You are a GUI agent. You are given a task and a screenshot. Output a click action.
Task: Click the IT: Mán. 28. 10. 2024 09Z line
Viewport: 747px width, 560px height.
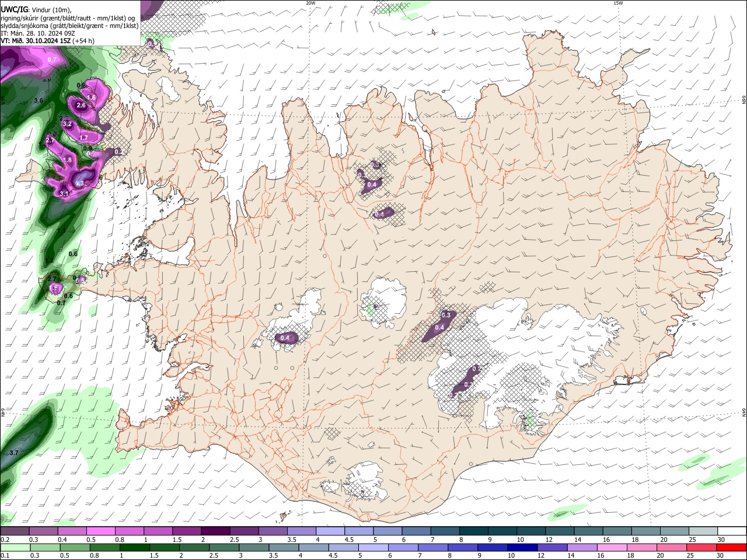point(38,33)
